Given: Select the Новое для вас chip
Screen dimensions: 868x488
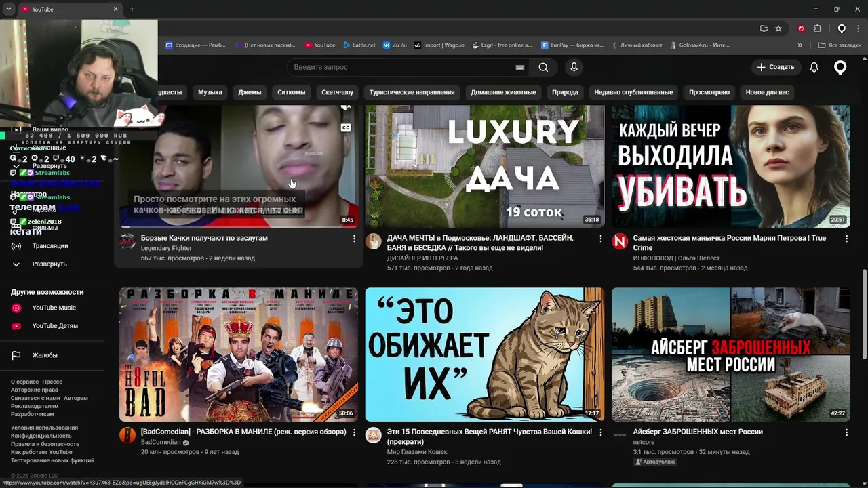Looking at the screenshot, I should point(767,92).
